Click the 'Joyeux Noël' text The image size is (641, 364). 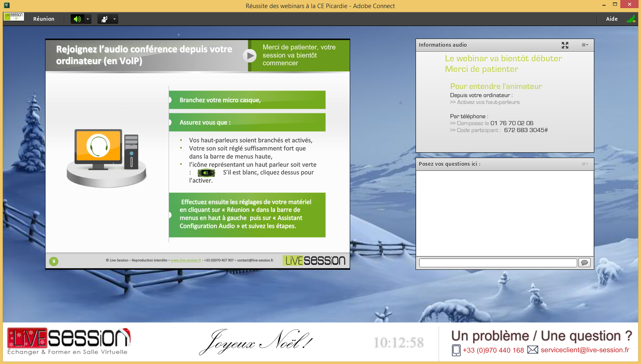[256, 342]
